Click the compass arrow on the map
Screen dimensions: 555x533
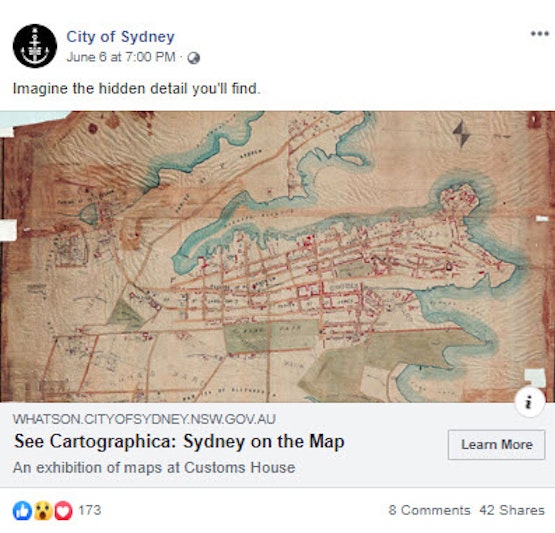point(462,133)
